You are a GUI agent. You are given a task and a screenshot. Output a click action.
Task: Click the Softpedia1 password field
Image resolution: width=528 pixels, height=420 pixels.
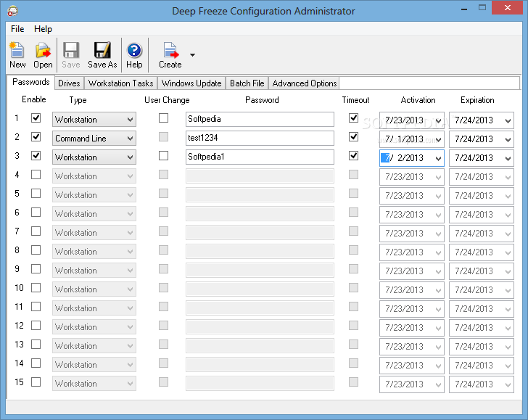[x=260, y=157]
